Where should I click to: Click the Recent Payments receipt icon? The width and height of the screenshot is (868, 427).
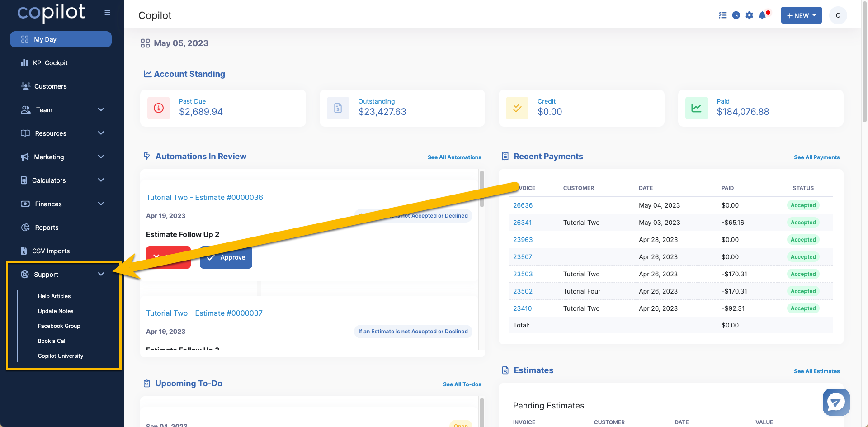(x=505, y=157)
